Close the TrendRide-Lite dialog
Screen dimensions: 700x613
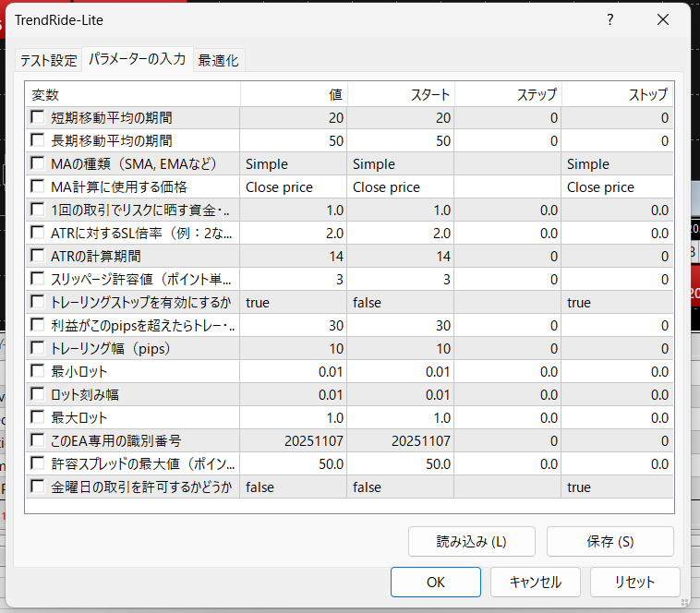tap(662, 19)
